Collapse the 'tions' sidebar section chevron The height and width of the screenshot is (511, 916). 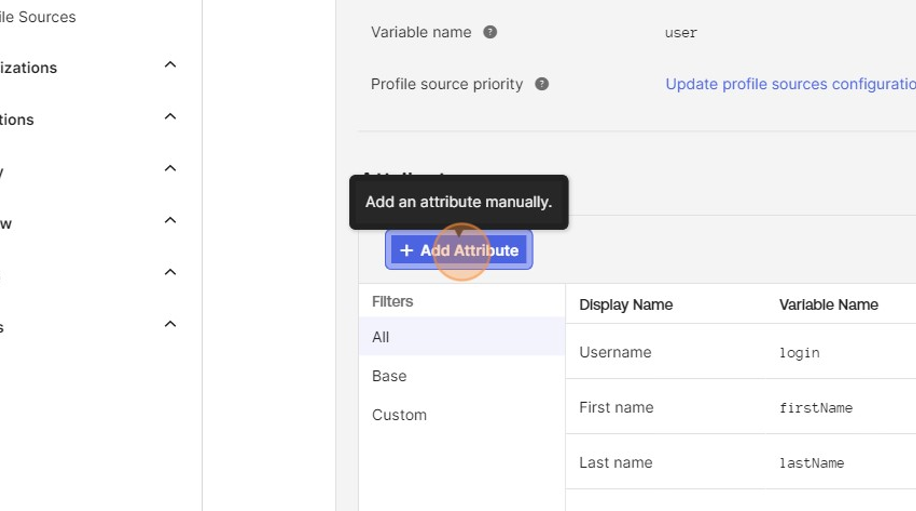pyautogui.click(x=170, y=116)
